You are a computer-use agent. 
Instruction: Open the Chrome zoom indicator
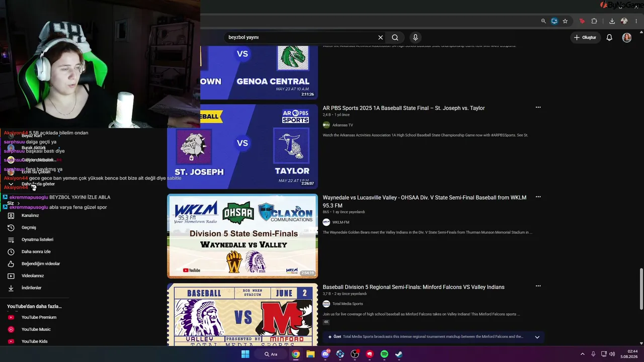point(543,21)
